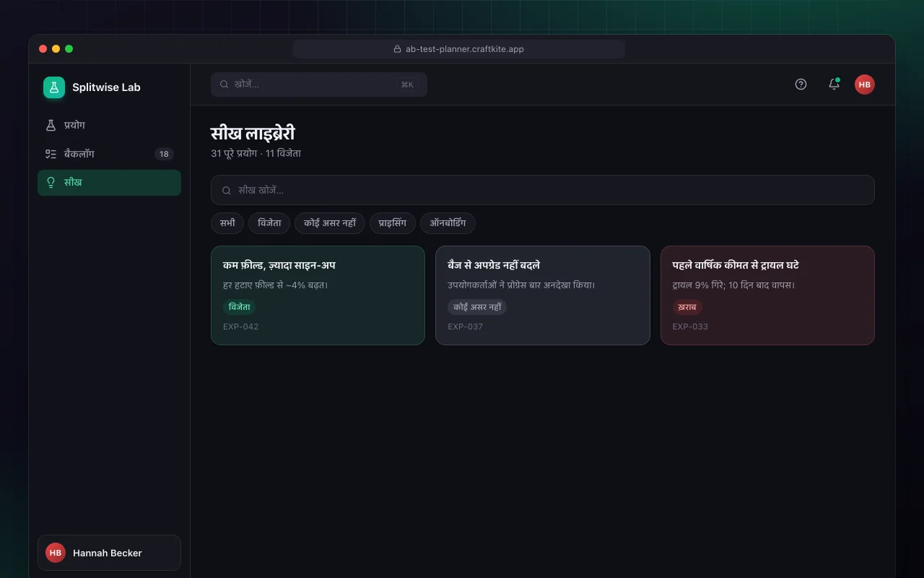924x578 pixels.
Task: Click into the सीख खोजें search field
Action: 543,190
